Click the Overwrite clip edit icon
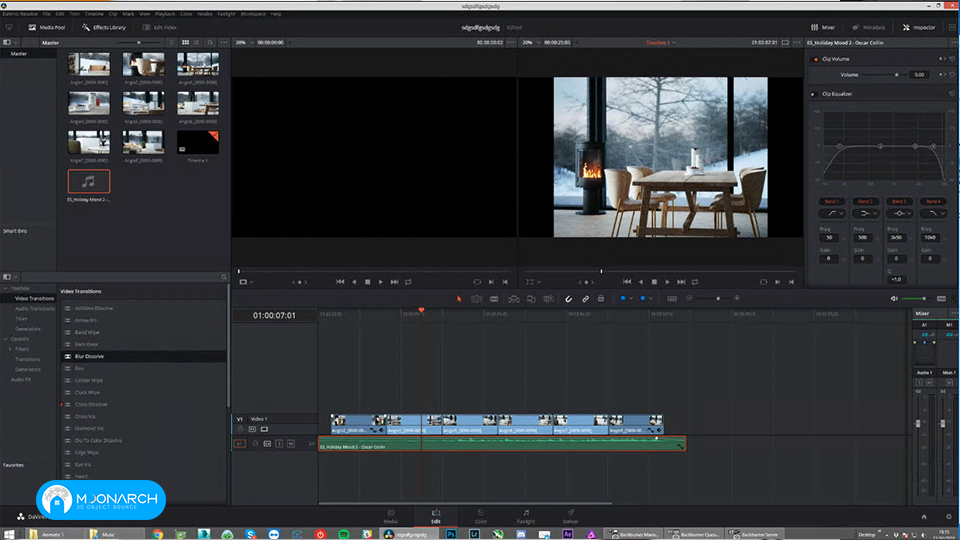 coord(531,299)
